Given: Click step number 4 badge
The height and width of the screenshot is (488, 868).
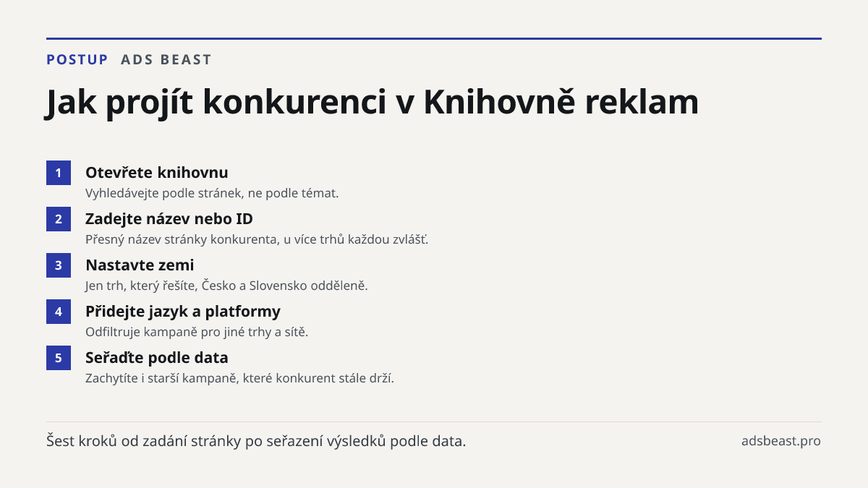Looking at the screenshot, I should click(59, 312).
